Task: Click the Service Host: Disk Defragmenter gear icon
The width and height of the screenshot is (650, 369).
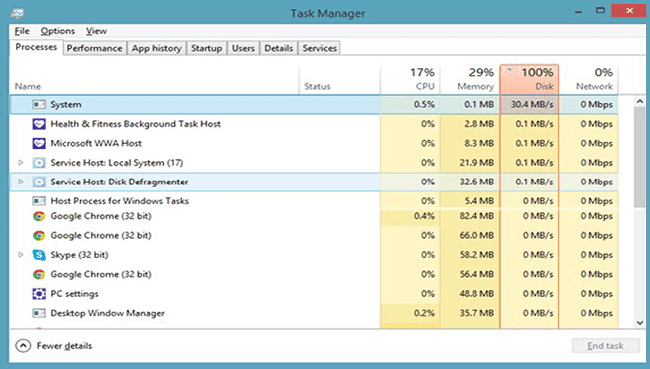Action: coord(39,182)
